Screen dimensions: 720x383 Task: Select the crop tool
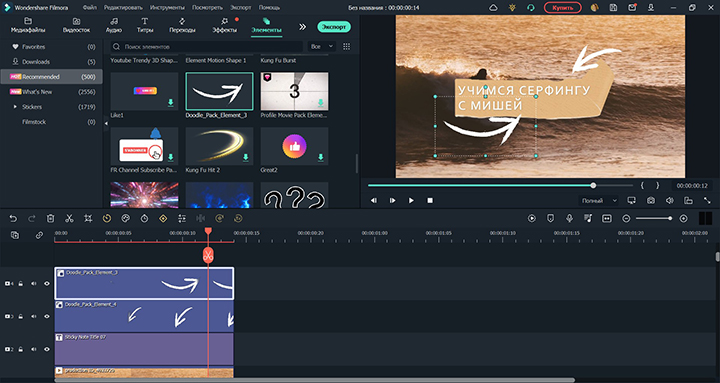(88, 219)
